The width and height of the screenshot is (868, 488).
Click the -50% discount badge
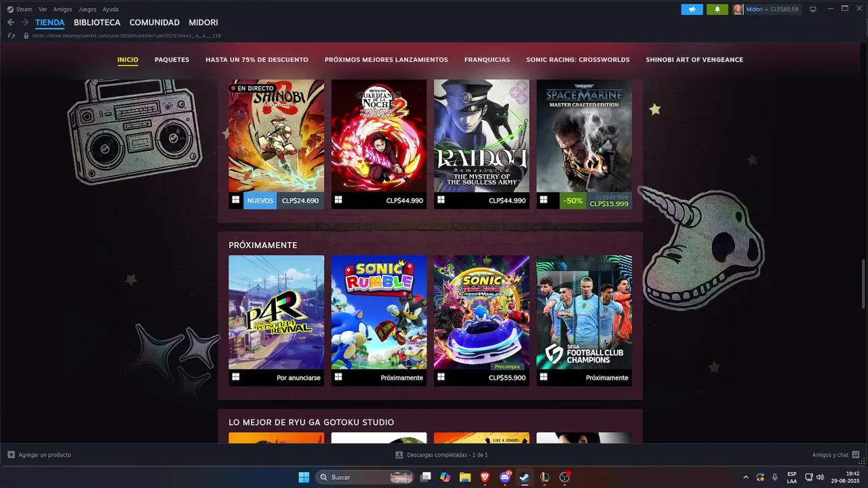click(573, 201)
